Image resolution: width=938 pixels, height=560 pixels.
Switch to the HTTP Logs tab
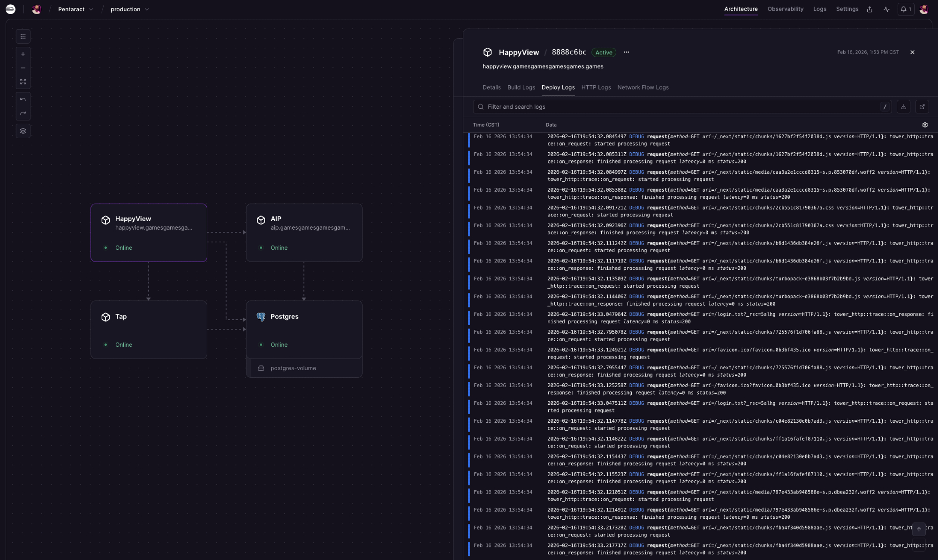pyautogui.click(x=596, y=88)
